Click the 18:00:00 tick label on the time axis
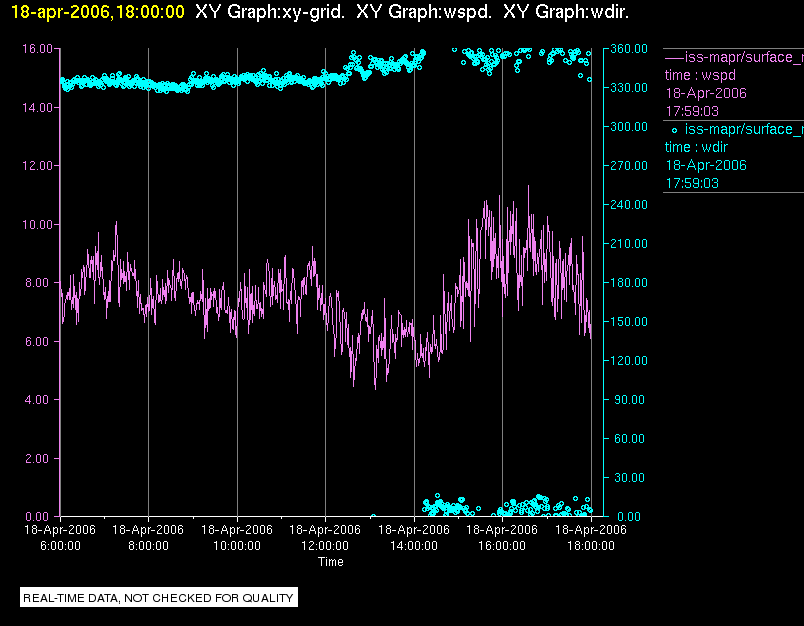Image resolution: width=804 pixels, height=626 pixels. click(590, 546)
